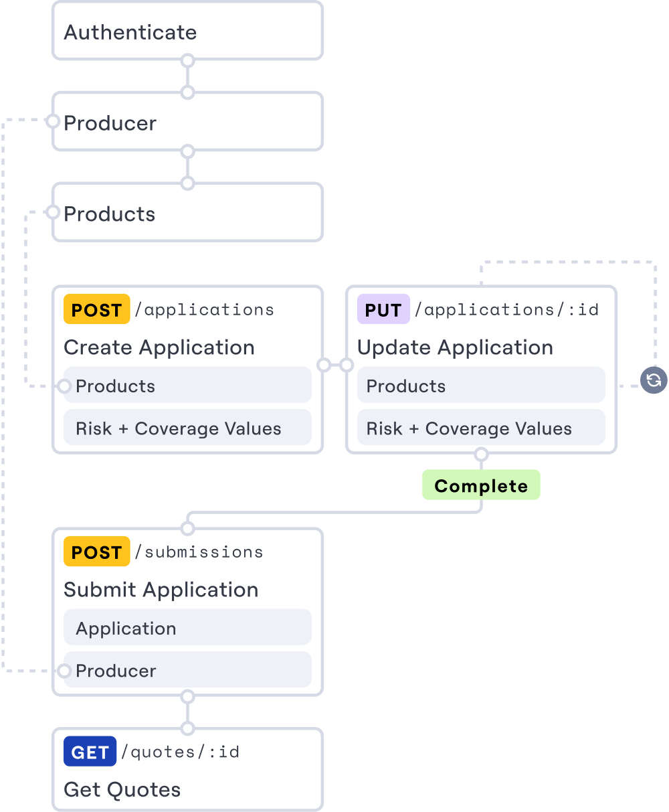Select the Producer node box
The height and width of the screenshot is (812, 669).
(187, 123)
